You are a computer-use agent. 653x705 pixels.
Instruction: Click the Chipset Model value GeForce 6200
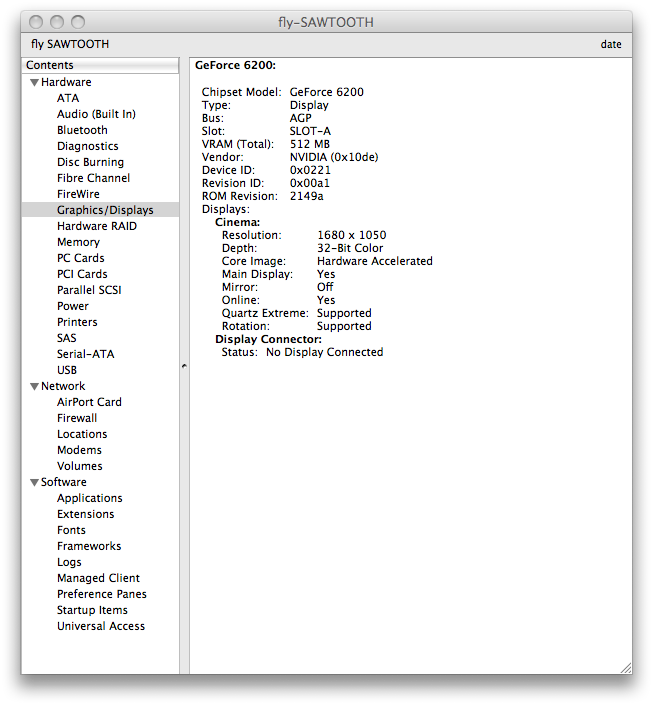(x=326, y=92)
